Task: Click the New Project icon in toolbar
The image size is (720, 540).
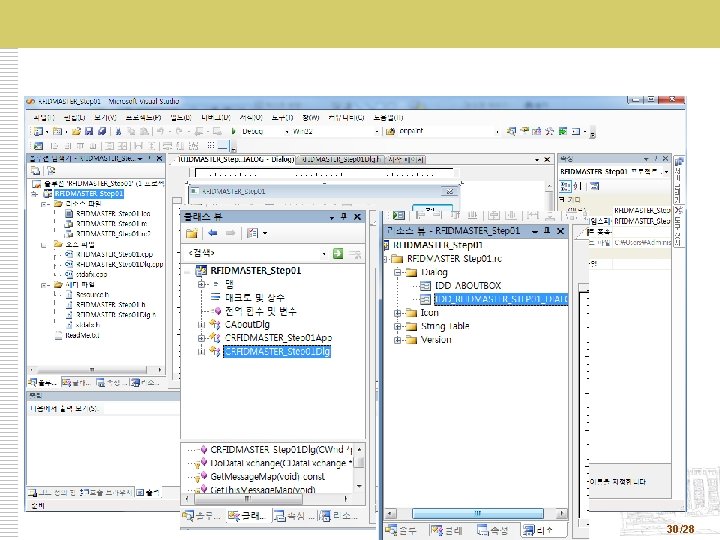Action: [x=38, y=131]
